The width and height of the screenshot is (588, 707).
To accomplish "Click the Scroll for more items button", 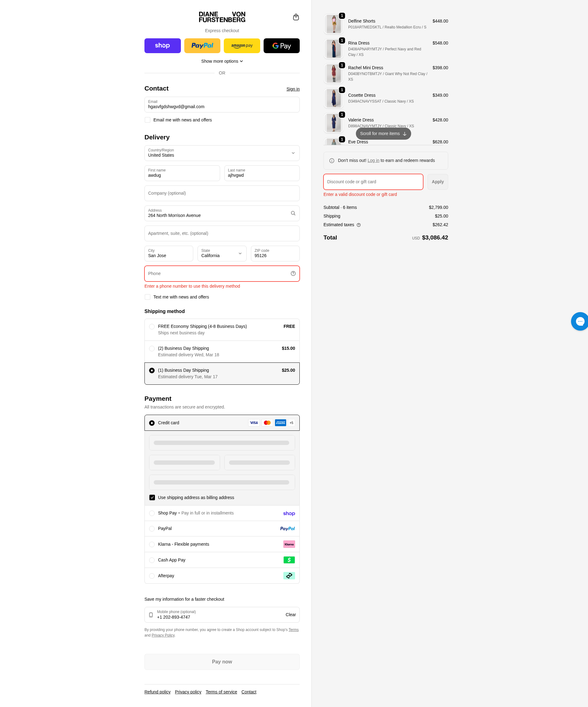I will [x=383, y=134].
